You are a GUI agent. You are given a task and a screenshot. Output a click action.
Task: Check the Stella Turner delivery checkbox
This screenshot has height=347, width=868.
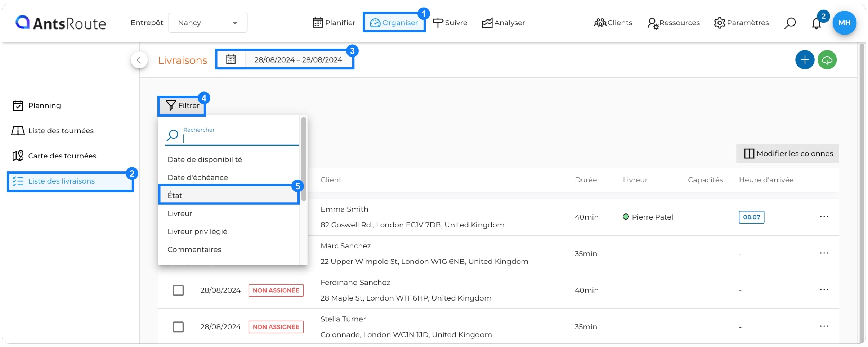(x=178, y=327)
